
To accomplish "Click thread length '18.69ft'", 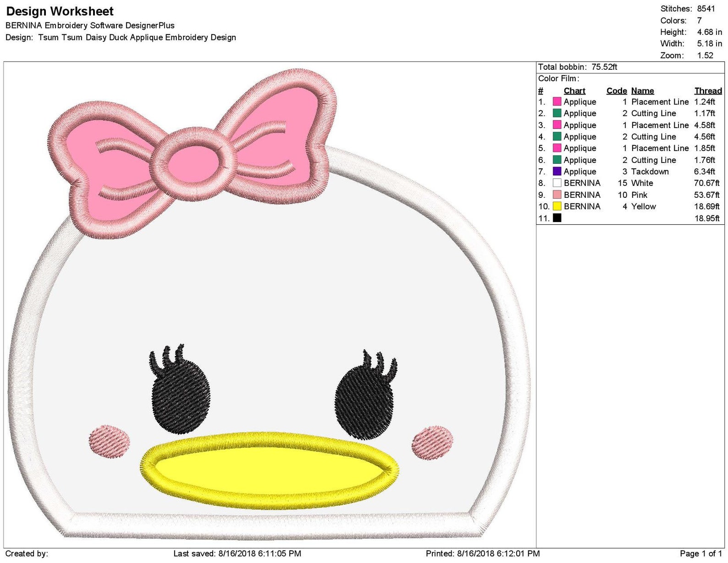I will [x=707, y=206].
